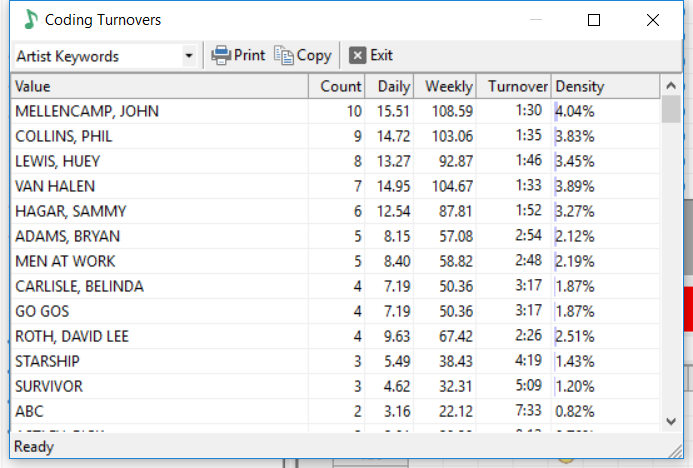The height and width of the screenshot is (468, 693).
Task: Click the copy pages icon
Action: [283, 56]
